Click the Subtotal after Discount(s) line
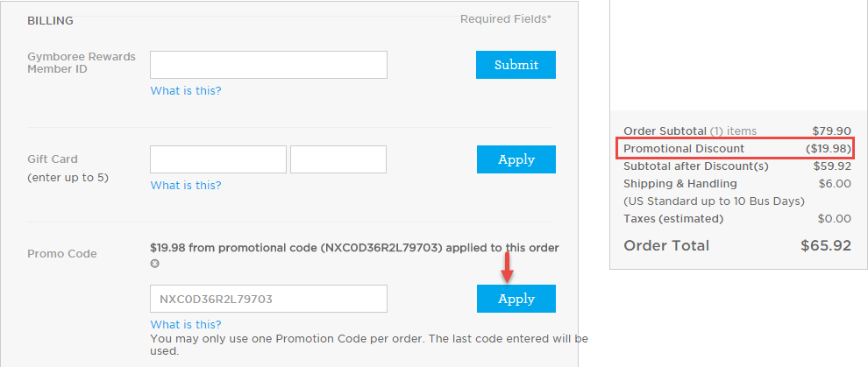The width and height of the screenshot is (868, 367). click(x=736, y=166)
